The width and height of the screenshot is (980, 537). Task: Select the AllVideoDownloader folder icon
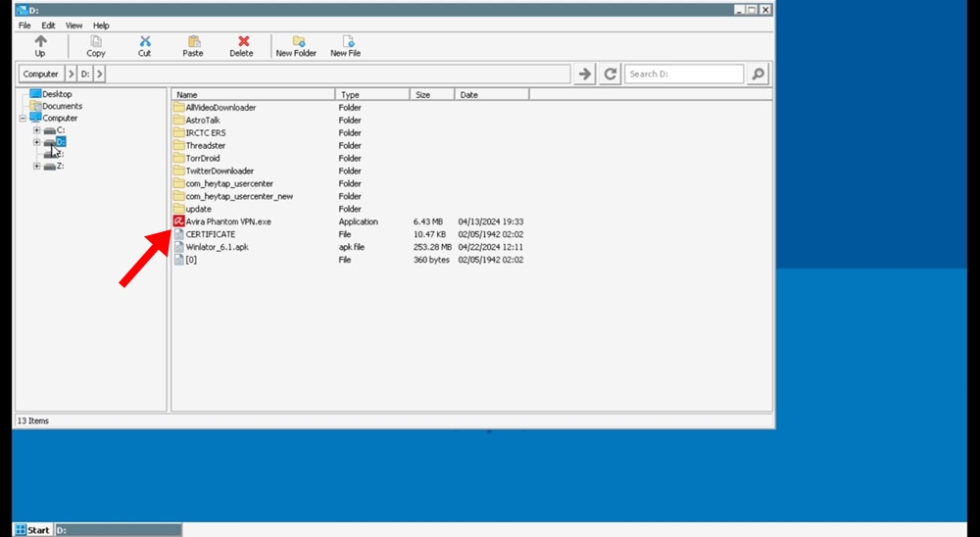pos(178,108)
